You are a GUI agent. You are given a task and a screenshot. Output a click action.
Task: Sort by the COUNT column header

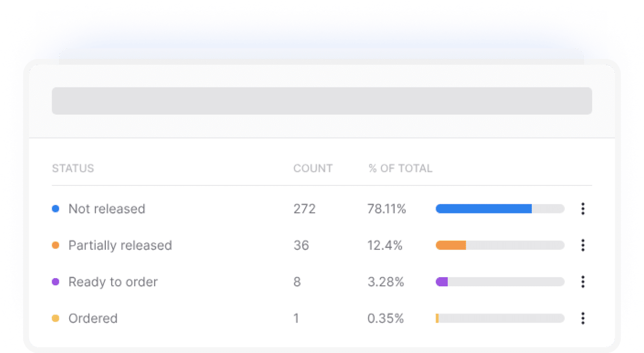tap(313, 169)
